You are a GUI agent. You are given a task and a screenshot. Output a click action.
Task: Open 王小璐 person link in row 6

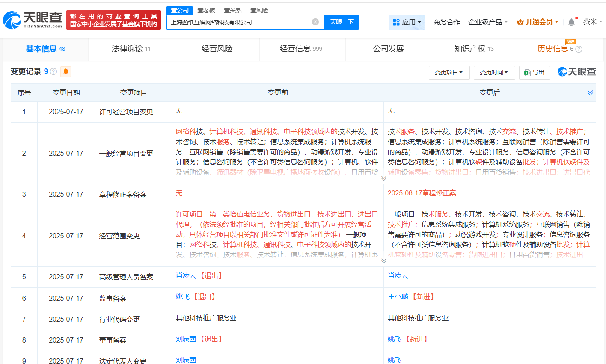398,297
